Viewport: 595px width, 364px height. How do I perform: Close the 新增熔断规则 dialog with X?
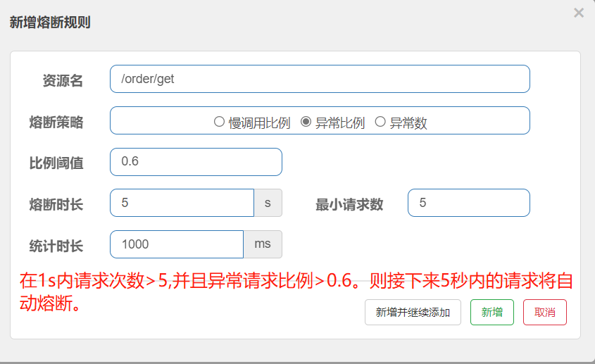pos(579,13)
